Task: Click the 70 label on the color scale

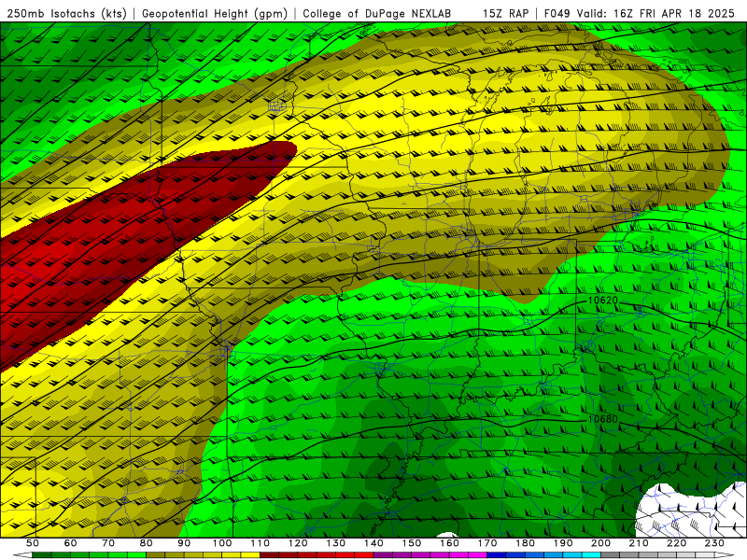Action: (x=108, y=543)
